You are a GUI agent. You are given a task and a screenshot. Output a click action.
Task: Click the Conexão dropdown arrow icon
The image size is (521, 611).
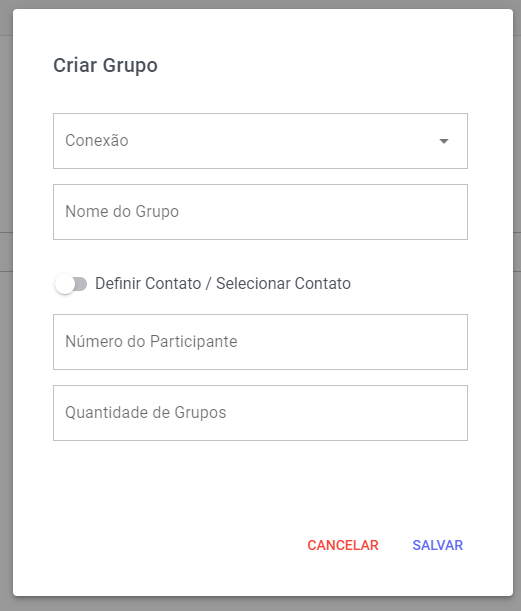coord(444,141)
